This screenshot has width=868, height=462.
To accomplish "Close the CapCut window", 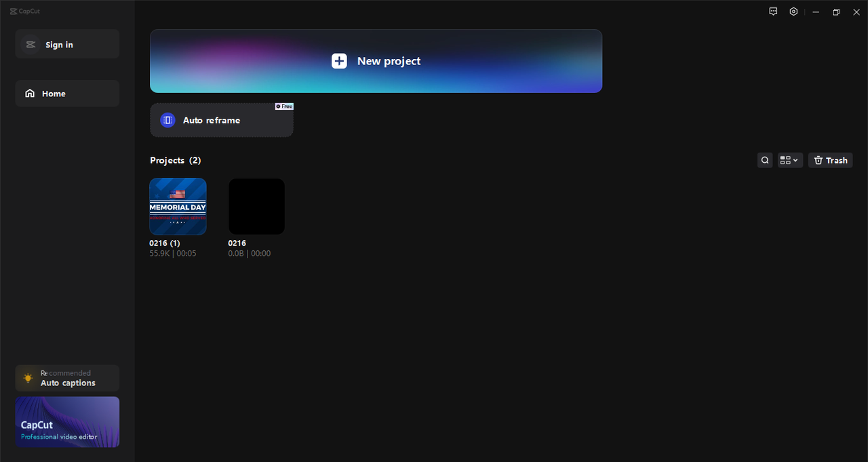I will [x=856, y=12].
